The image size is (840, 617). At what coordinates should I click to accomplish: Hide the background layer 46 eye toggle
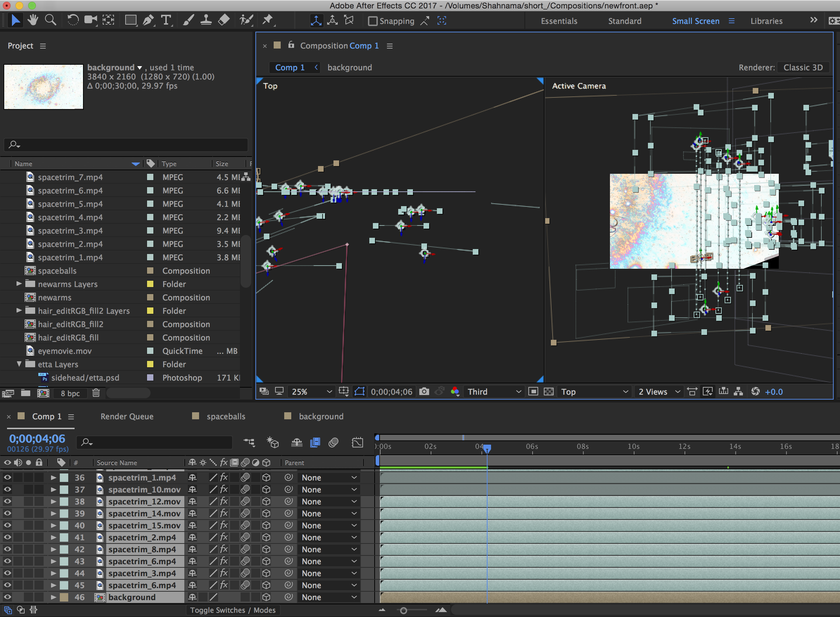[x=7, y=597]
